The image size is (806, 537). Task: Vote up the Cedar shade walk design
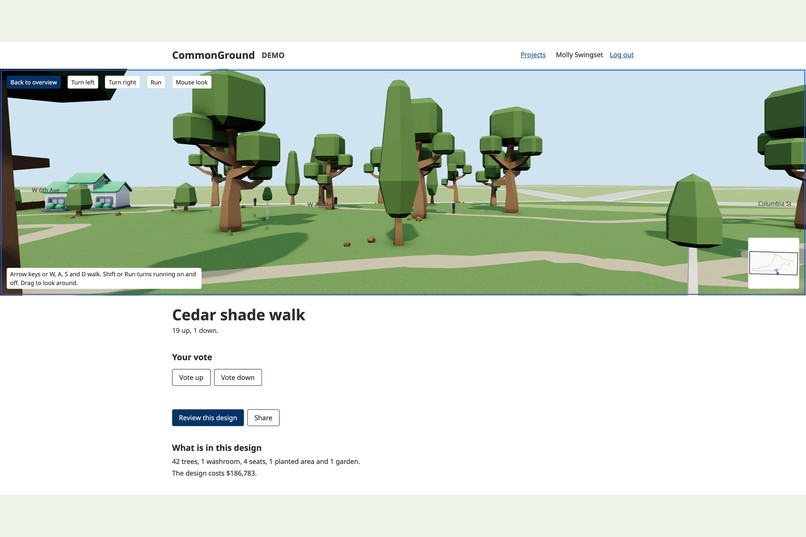click(191, 377)
